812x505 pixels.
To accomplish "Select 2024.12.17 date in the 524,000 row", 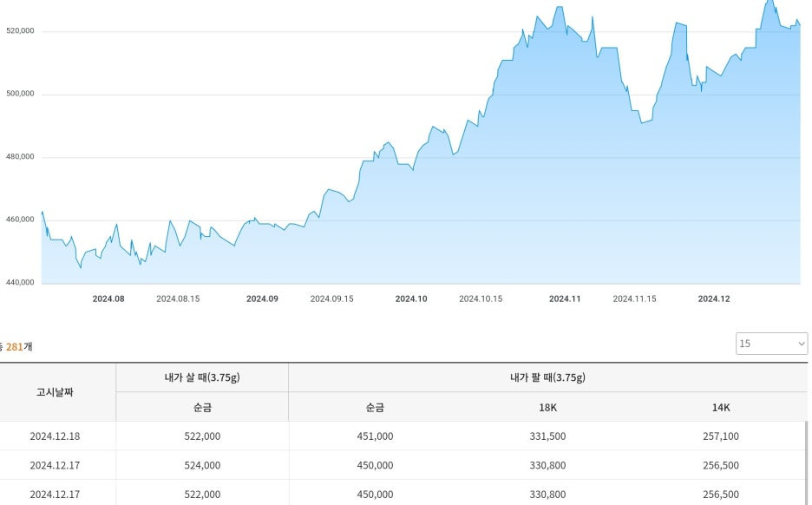I will pos(55,465).
